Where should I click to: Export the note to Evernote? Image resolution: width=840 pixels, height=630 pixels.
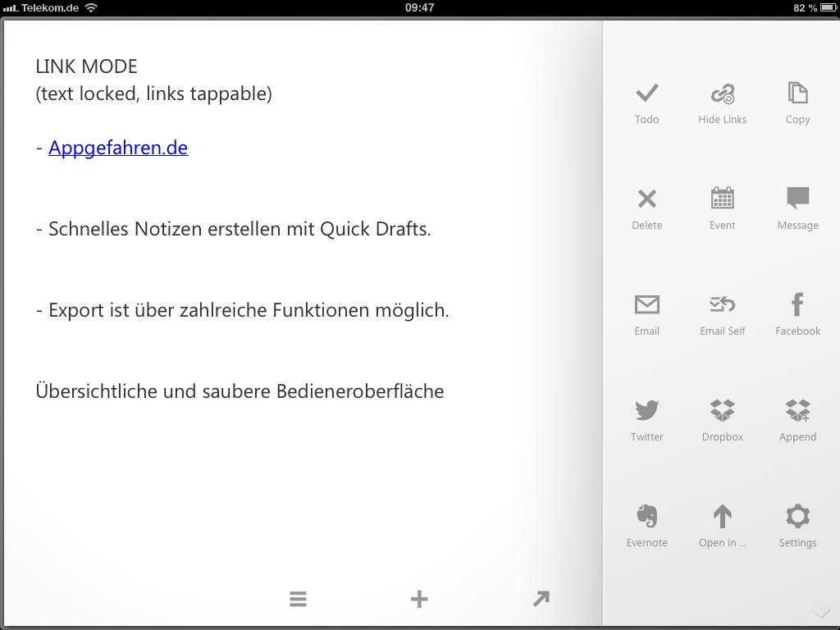click(646, 517)
